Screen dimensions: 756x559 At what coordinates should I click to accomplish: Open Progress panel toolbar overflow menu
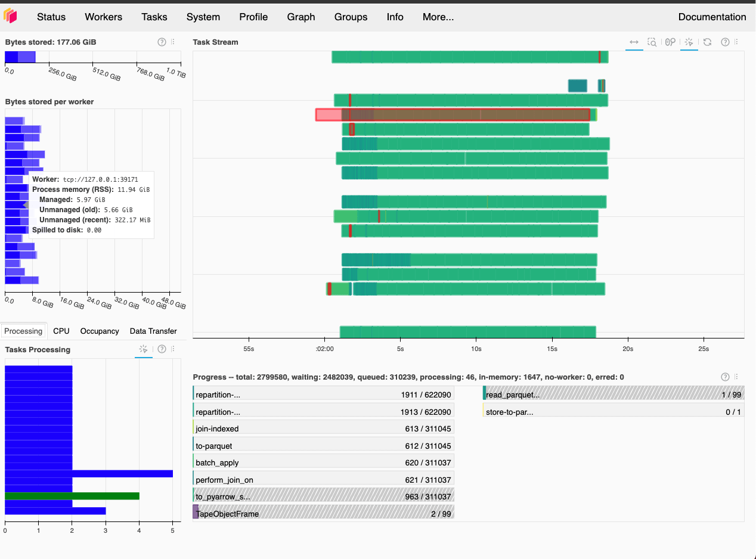tap(737, 377)
